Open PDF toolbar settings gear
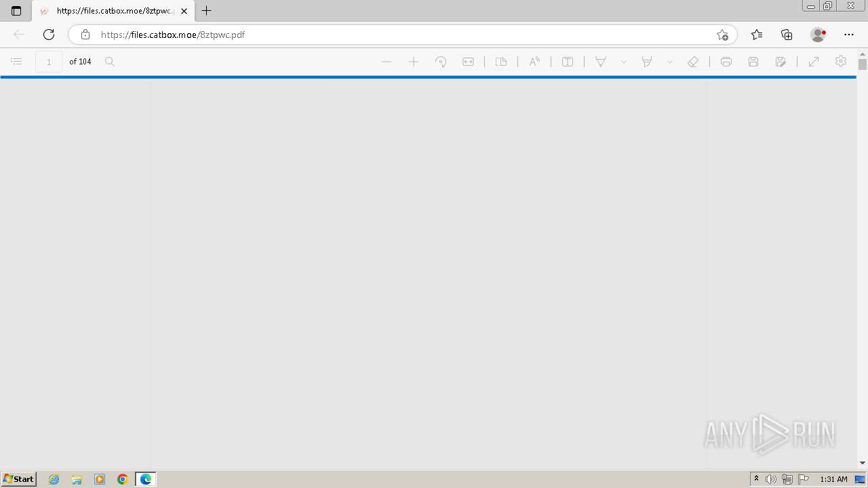 (x=841, y=62)
